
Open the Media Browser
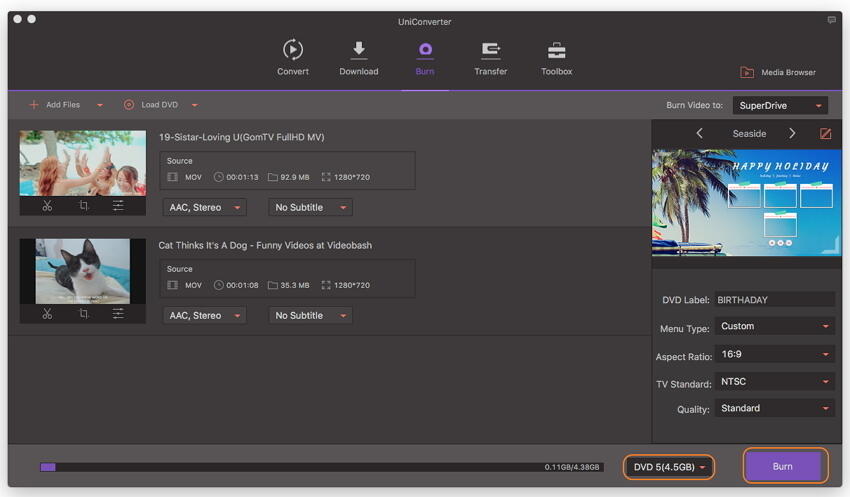pyautogui.click(x=778, y=72)
